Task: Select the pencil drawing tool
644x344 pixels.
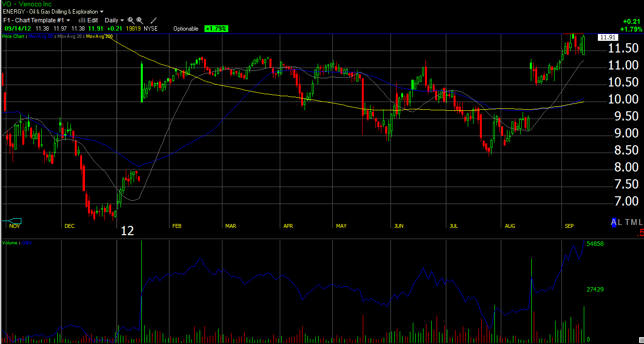Action: pyautogui.click(x=153, y=20)
